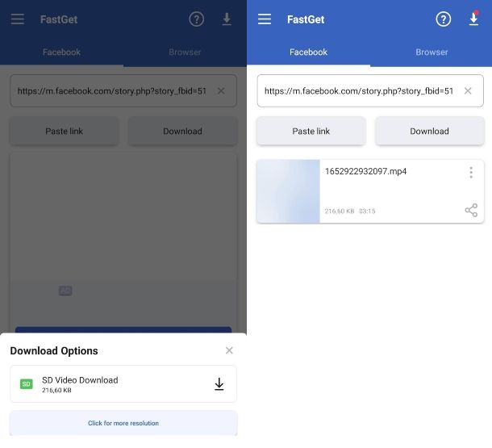Focus URL input in left dimmed screen
Screen dimensions: 492x448
(123, 90)
